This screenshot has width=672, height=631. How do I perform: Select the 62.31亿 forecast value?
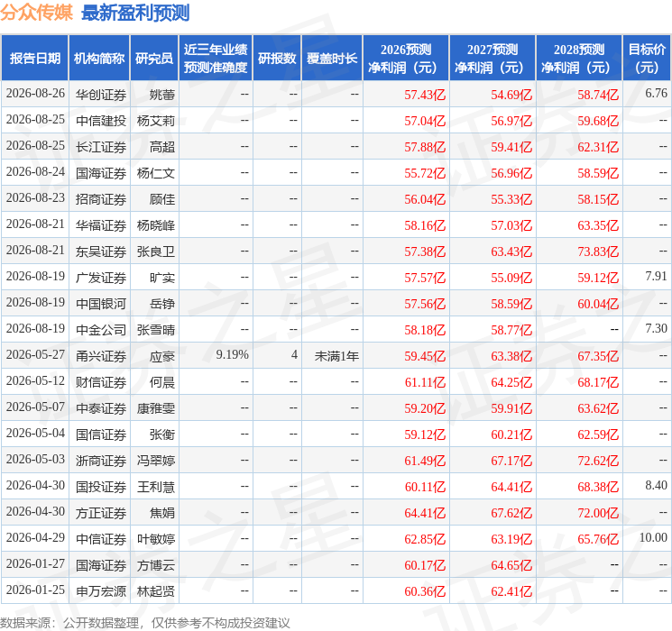(x=598, y=147)
